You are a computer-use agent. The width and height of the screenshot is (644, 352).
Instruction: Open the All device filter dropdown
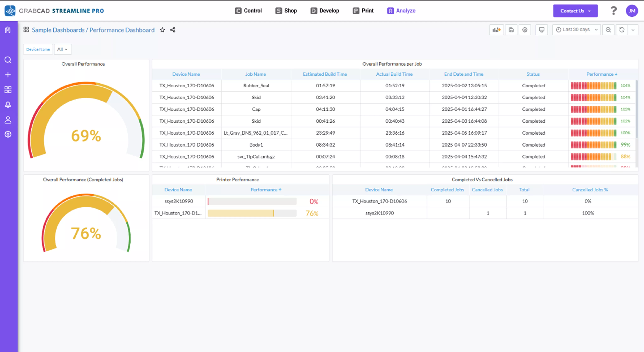62,49
